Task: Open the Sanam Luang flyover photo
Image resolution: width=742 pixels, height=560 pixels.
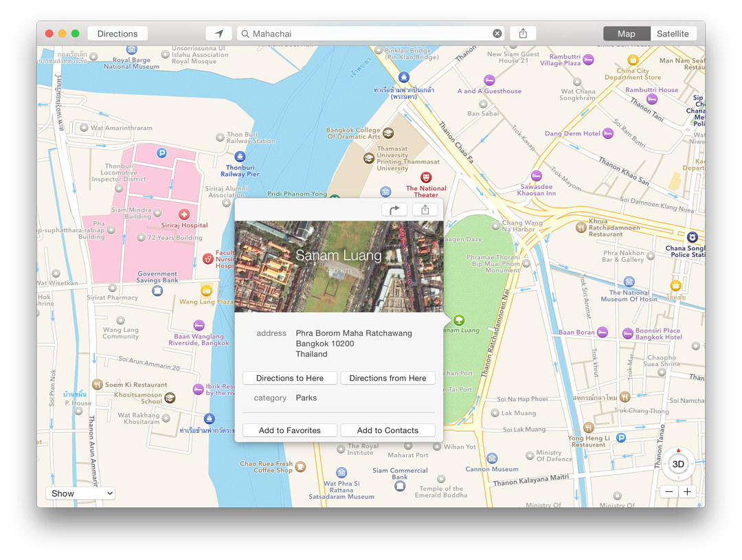Action: [x=339, y=267]
